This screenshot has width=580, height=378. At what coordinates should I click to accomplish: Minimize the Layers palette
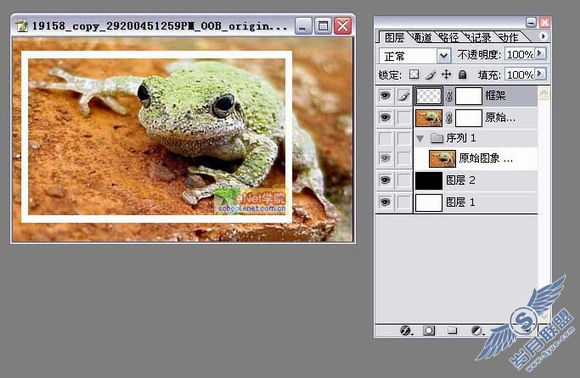(x=531, y=23)
